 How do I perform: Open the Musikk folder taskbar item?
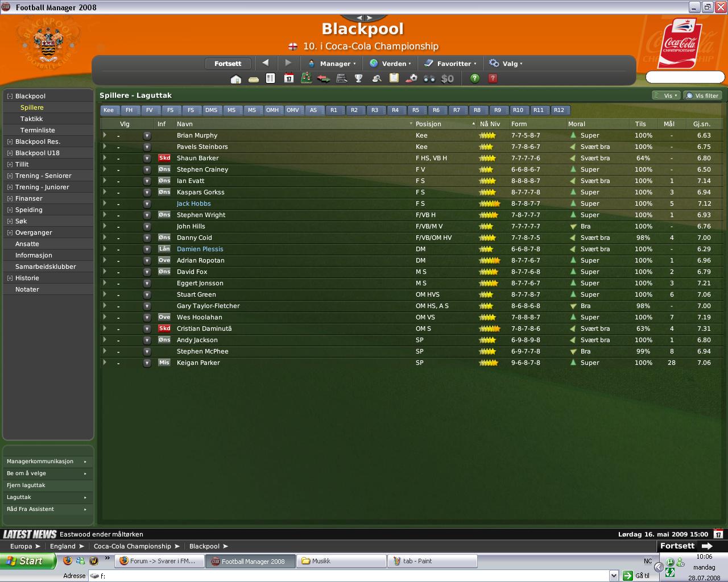[342, 561]
